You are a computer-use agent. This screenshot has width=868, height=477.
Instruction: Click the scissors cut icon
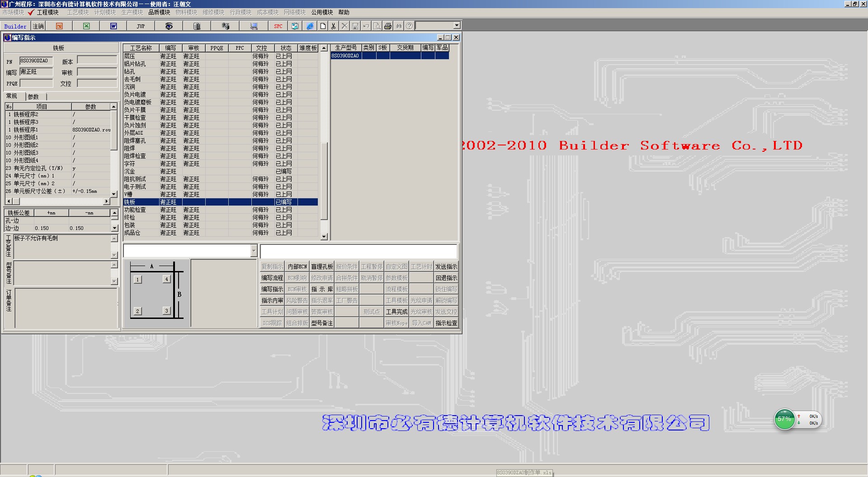[x=333, y=26]
